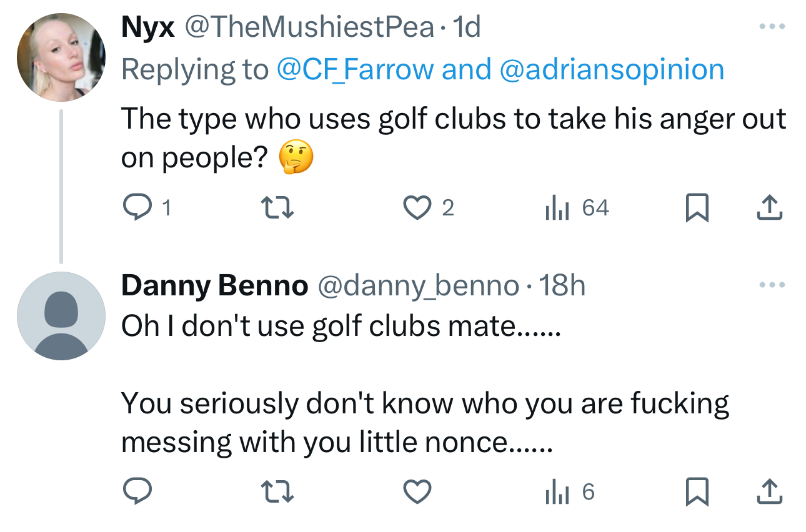The height and width of the screenshot is (532, 806).
Task: Click Danny Benno's default avatar
Action: (x=61, y=316)
